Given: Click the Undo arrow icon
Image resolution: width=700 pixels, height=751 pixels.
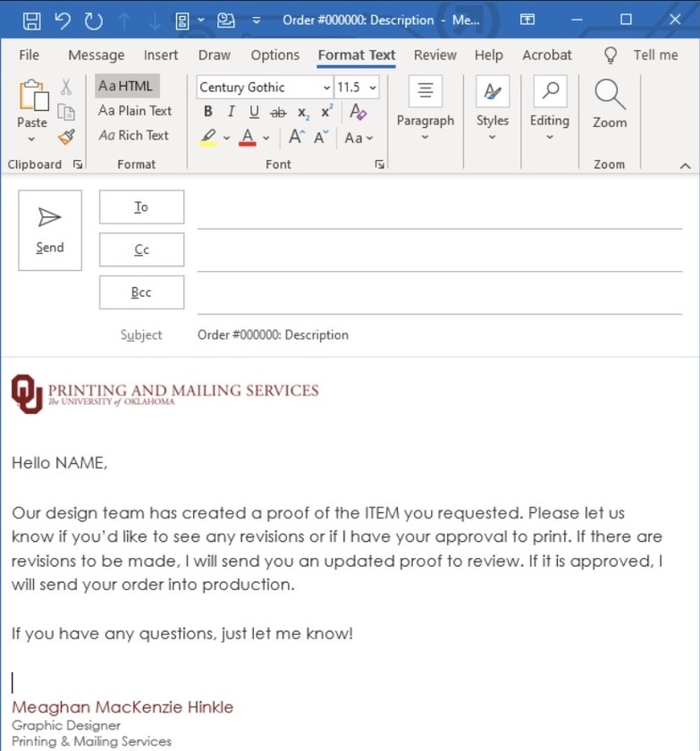Looking at the screenshot, I should [x=62, y=20].
